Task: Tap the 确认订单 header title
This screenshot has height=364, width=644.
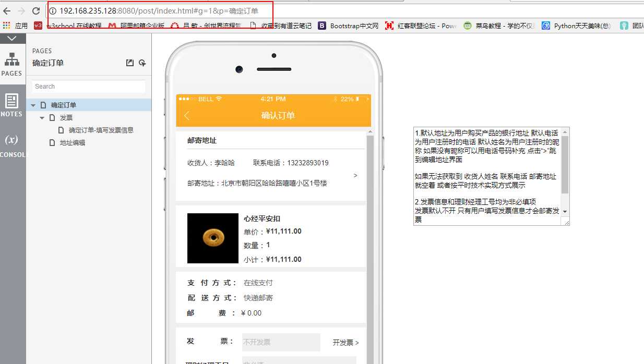Action: (x=278, y=115)
